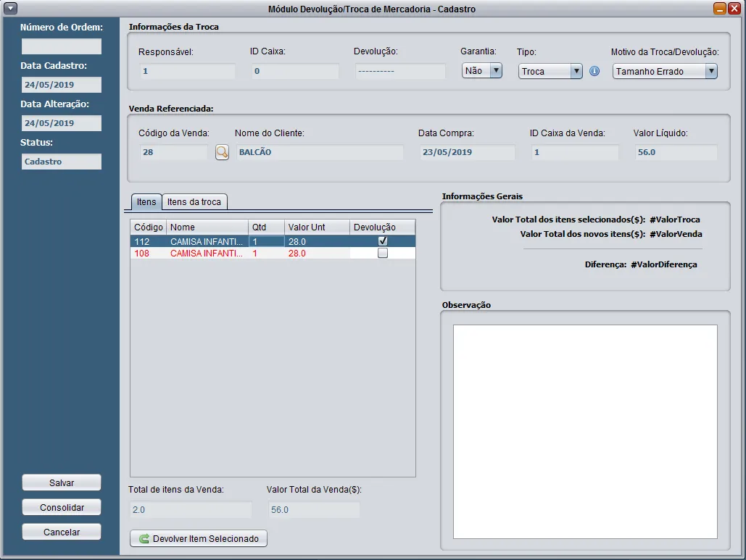Viewport: 746px width, 560px height.
Task: Click the 28.0 value in row 108
Action: (297, 254)
